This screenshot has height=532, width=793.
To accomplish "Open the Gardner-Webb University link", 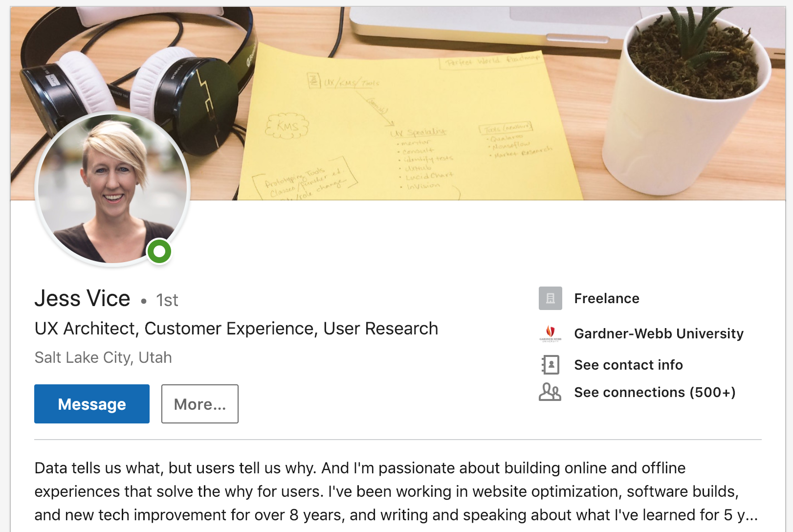I will click(659, 333).
